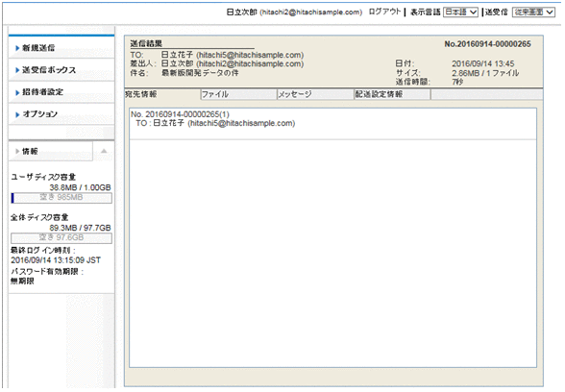565x392 pixels.
Task: Click No. 20160914-00000265(1) entry in list
Action: pyautogui.click(x=181, y=114)
